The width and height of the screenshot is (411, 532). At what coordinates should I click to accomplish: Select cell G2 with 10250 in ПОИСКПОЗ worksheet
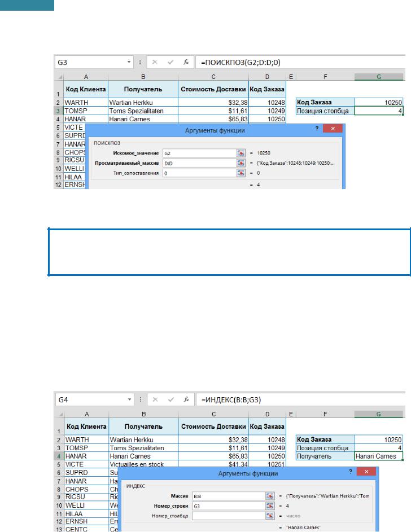[379, 102]
